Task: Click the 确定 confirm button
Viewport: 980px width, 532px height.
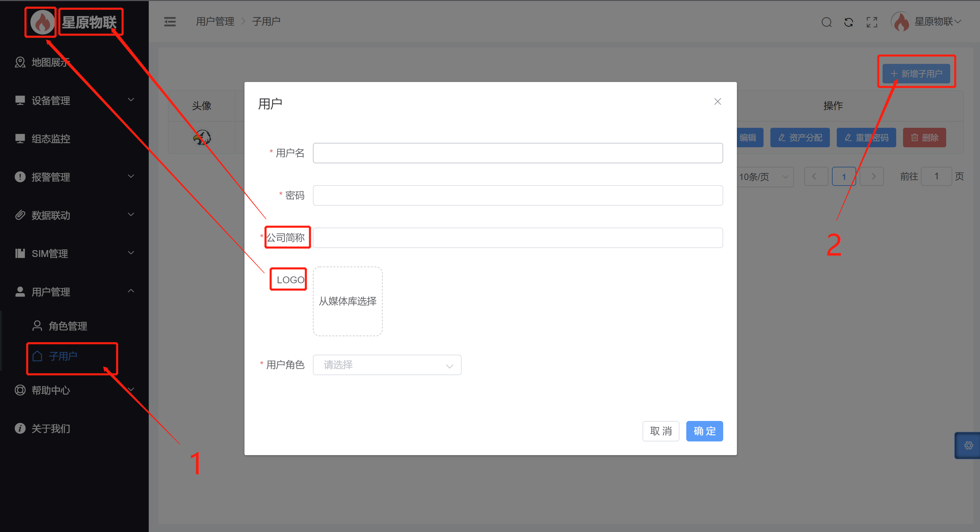Action: 704,431
